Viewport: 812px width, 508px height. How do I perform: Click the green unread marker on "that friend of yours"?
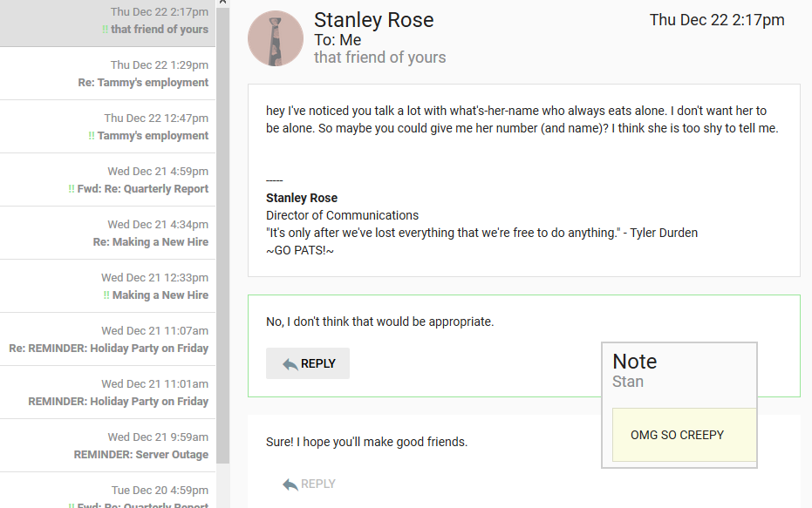click(105, 30)
